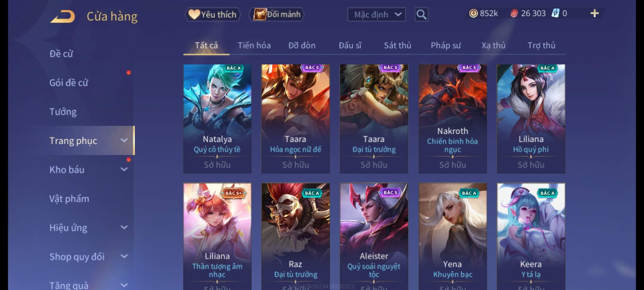Screen dimensions: 644x290
Task: Expand the Hiệu ứng submenu chevron
Action: [124, 227]
